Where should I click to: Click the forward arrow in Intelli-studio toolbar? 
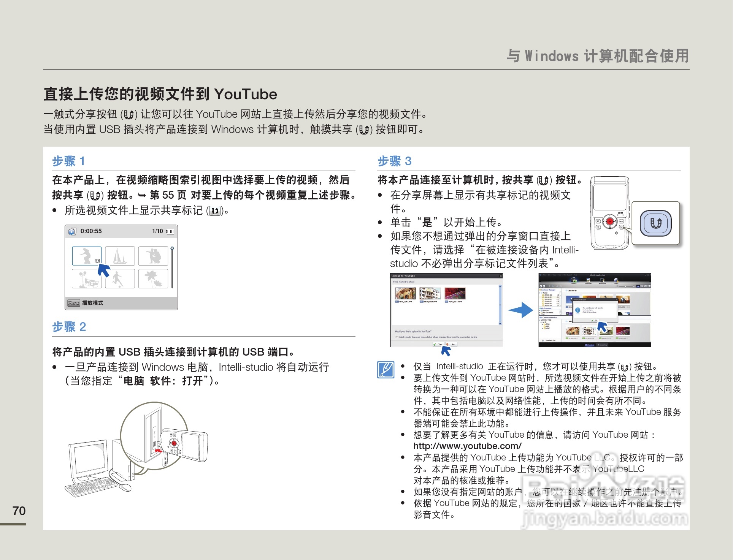coord(544,286)
